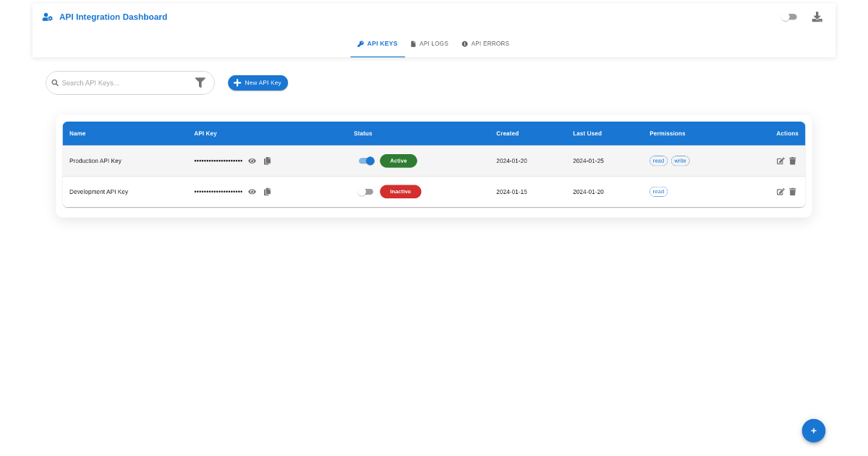Open the filter options in search bar
The height and width of the screenshot is (456, 868).
(200, 83)
